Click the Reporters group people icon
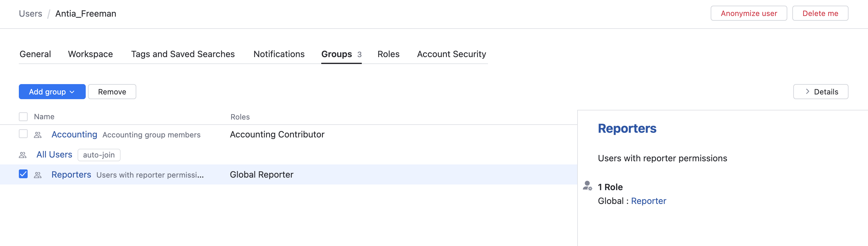Screen dimensions: 868x246 point(38,175)
